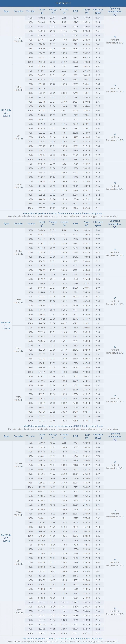The height and width of the screenshot is (644, 126).
Task: Select the F60PRO IV V2.0 KV1750 type cell
Action: 6,113
